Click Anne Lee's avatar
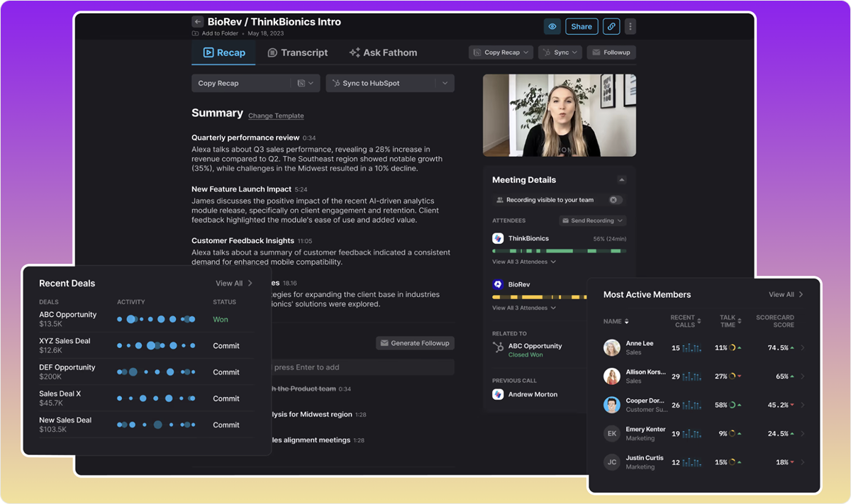 pyautogui.click(x=612, y=347)
